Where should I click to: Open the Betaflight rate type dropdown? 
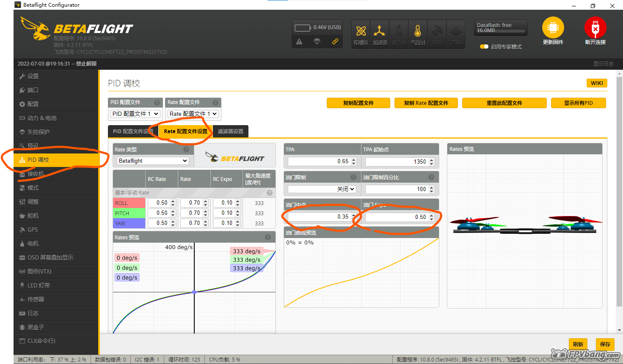[x=153, y=161]
